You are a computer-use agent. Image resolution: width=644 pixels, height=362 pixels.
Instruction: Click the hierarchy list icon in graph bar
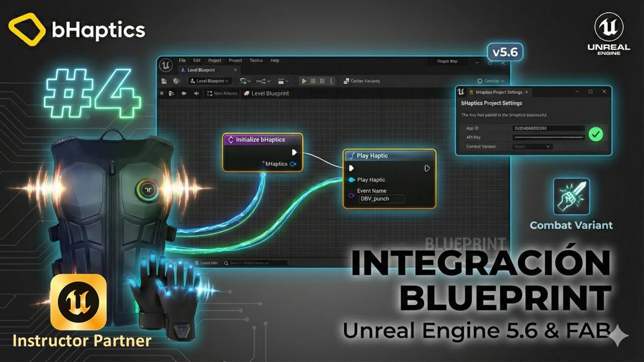click(x=172, y=94)
